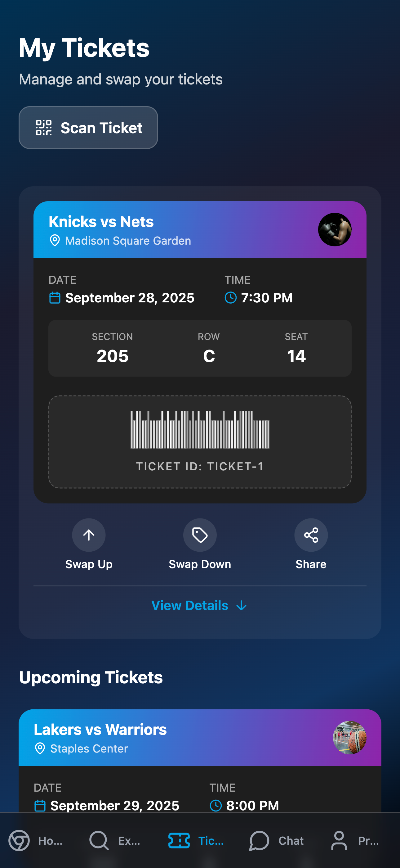
Task: Tap the Knicks vs Nets event thumbnail
Action: coord(335,229)
